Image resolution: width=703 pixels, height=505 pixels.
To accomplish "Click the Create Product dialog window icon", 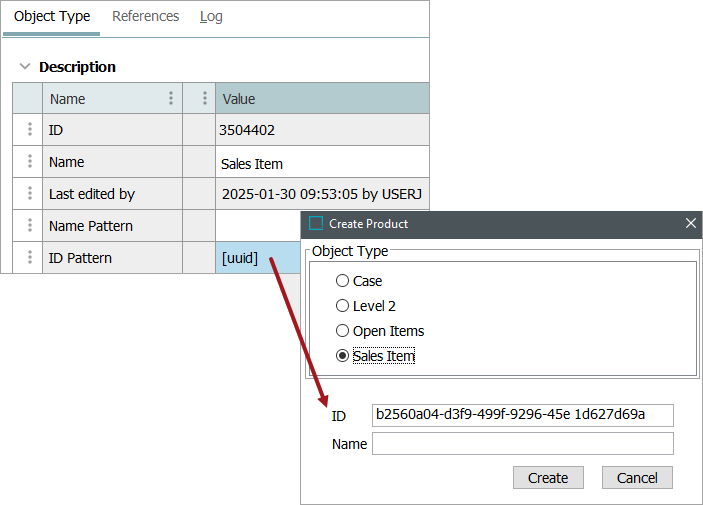I will 317,224.
